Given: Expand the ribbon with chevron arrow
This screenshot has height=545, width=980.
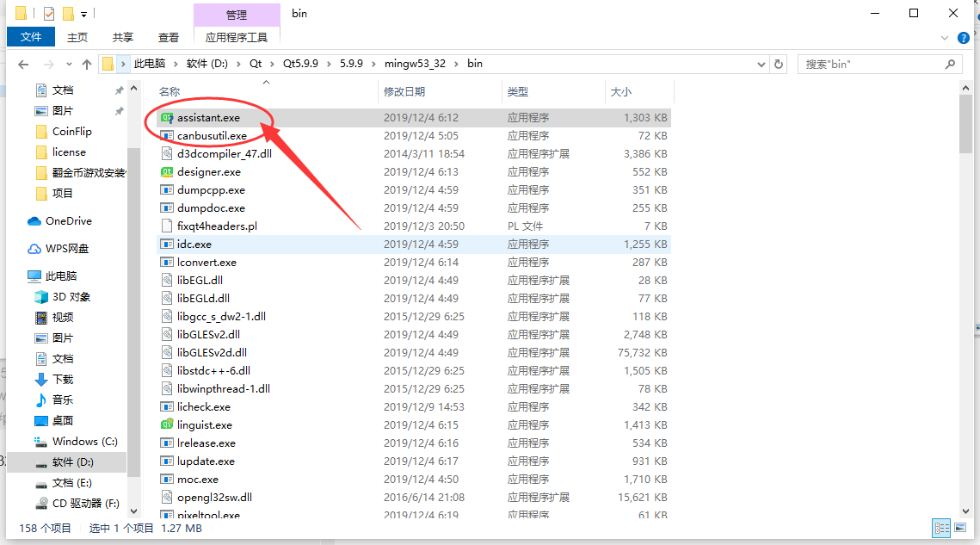Looking at the screenshot, I should tap(945, 38).
